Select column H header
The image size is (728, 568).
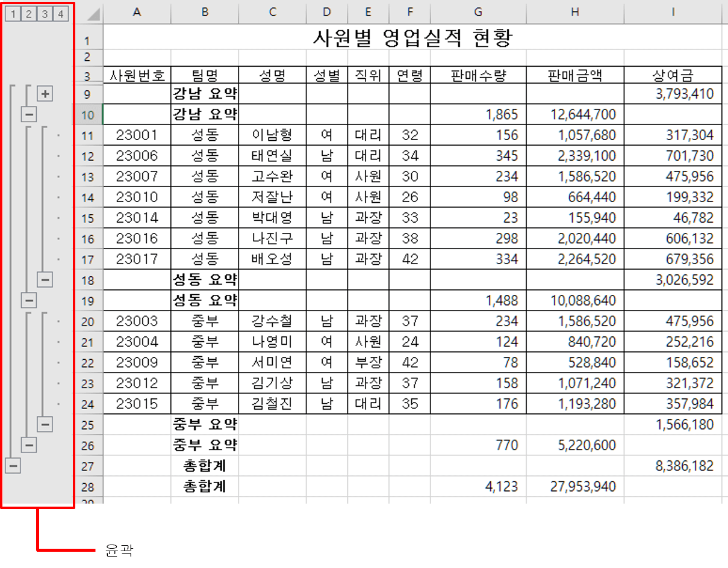(x=575, y=12)
